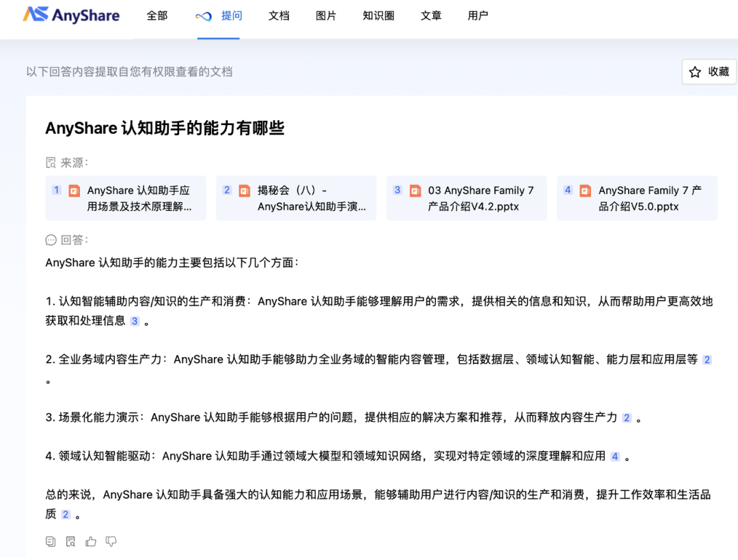Open 03 AnyShare Family 7 产品介绍V4.2.pptx source
The width and height of the screenshot is (738, 560).
point(467,198)
